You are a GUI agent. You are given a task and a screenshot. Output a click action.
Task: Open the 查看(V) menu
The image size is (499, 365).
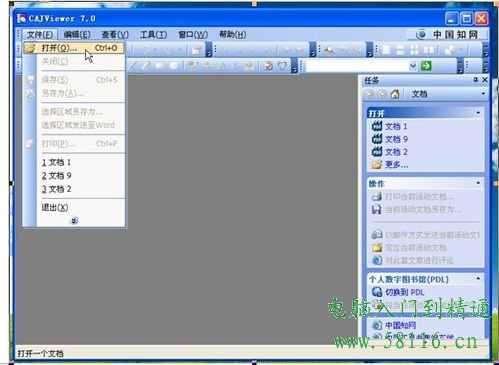115,34
